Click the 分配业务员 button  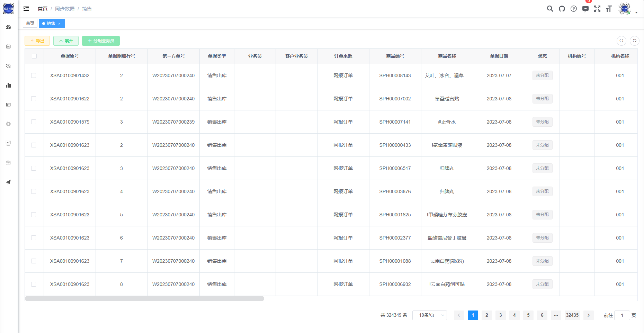point(101,41)
